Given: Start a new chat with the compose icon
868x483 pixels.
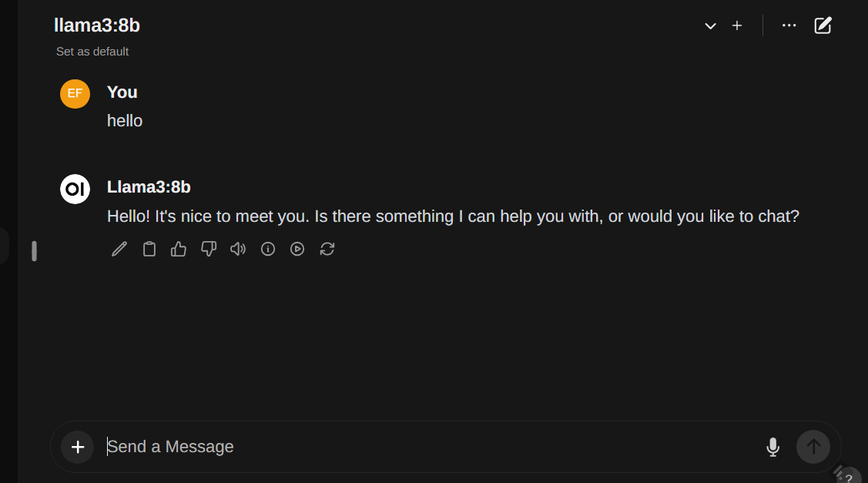Looking at the screenshot, I should (x=823, y=25).
